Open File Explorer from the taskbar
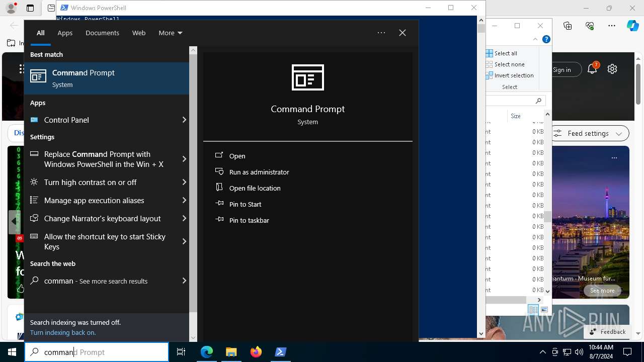644x362 pixels. pyautogui.click(x=231, y=352)
